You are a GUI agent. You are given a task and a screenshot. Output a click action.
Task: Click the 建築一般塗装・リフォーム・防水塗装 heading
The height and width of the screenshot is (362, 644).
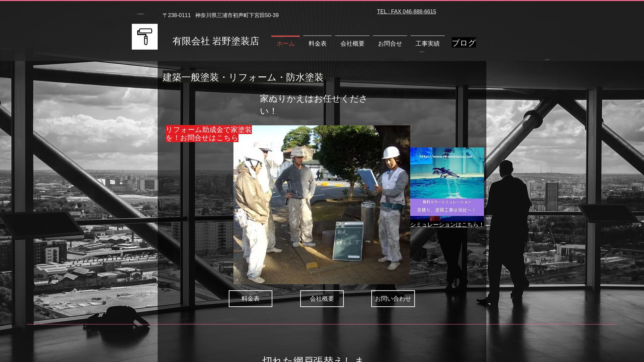243,77
